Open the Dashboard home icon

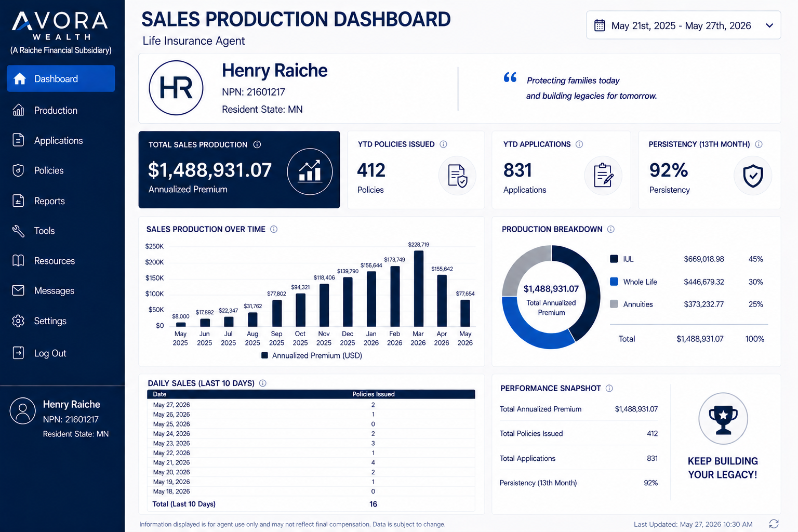(20, 78)
